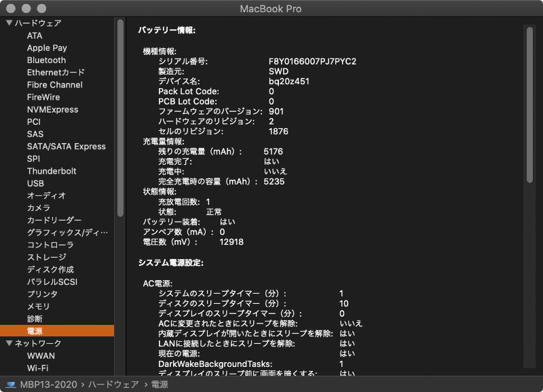
Task: Select the Ethernetカード entry
Action: tap(56, 72)
